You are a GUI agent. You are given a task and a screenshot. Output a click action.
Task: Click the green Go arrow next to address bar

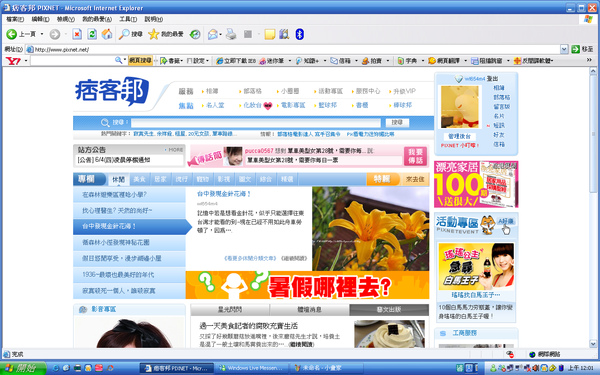click(x=575, y=49)
